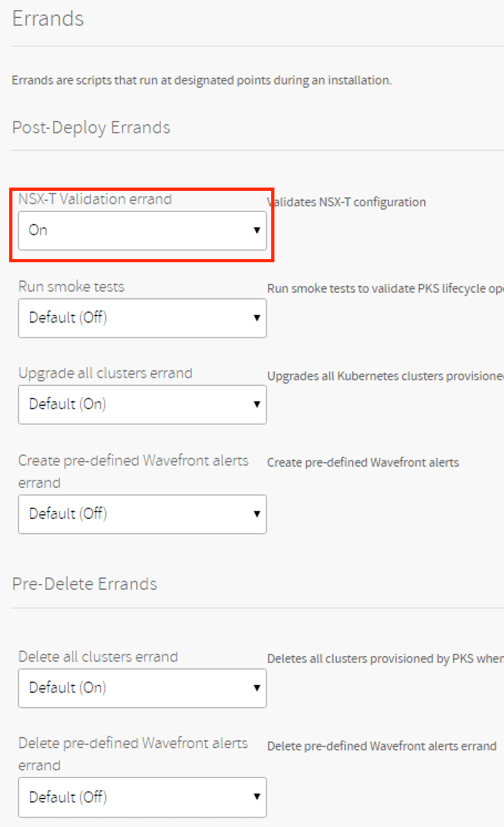Click the arrow icon on NSX-T Validation selector

[x=257, y=230]
